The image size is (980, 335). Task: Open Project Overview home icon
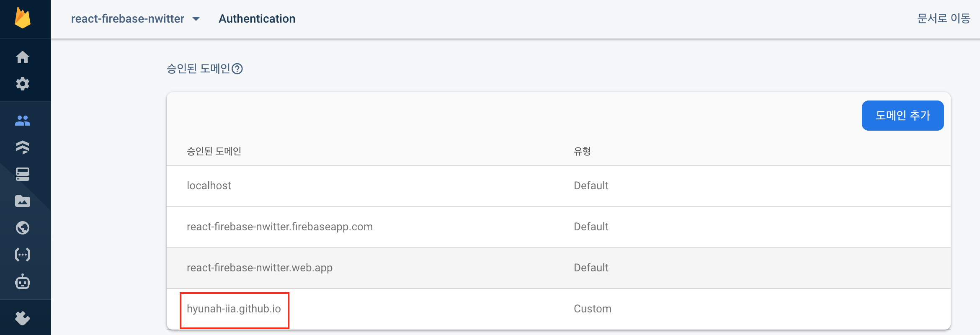(x=23, y=57)
